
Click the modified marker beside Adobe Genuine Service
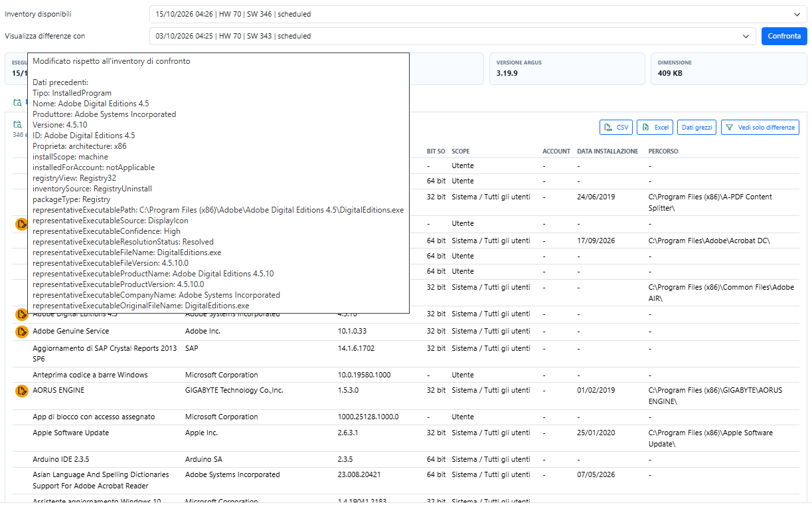click(21, 331)
